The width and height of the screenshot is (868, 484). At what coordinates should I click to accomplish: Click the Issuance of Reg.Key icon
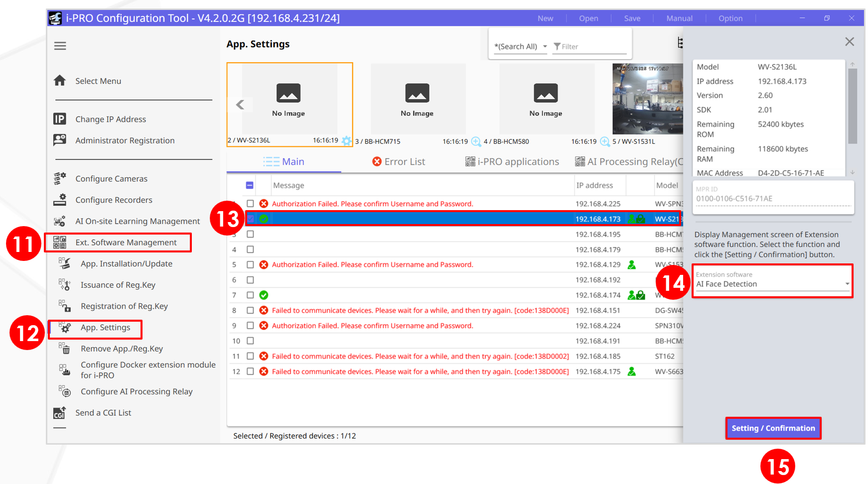pos(65,285)
